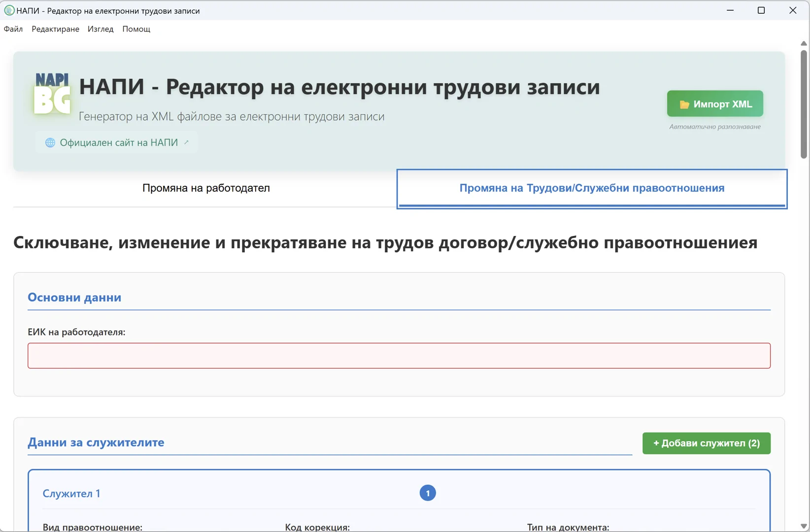Open the 'Официален сайт на НАПИ' link
This screenshot has height=532, width=810.
click(x=118, y=143)
